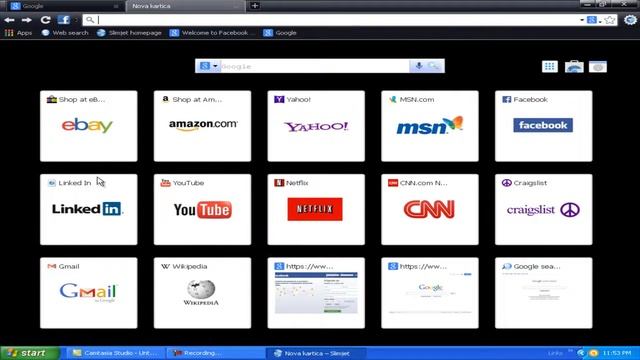640x360 pixels.
Task: Open browser settings gear menu
Action: click(630, 20)
